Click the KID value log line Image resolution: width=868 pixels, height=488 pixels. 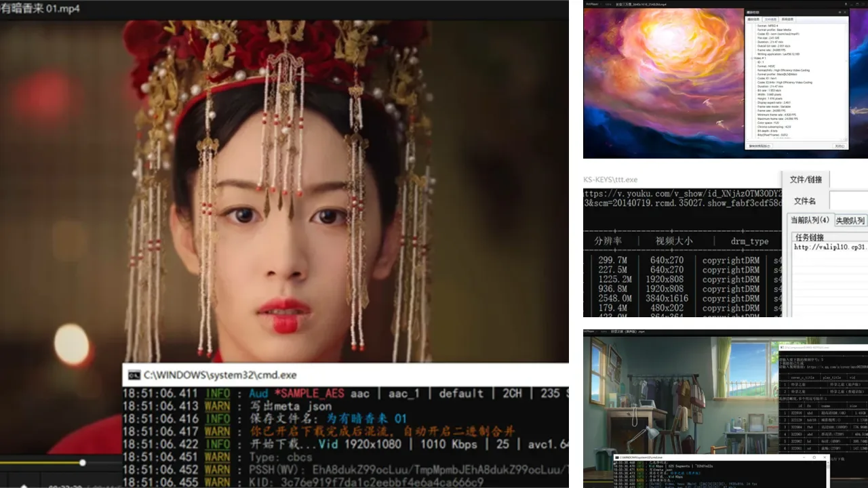click(367, 482)
